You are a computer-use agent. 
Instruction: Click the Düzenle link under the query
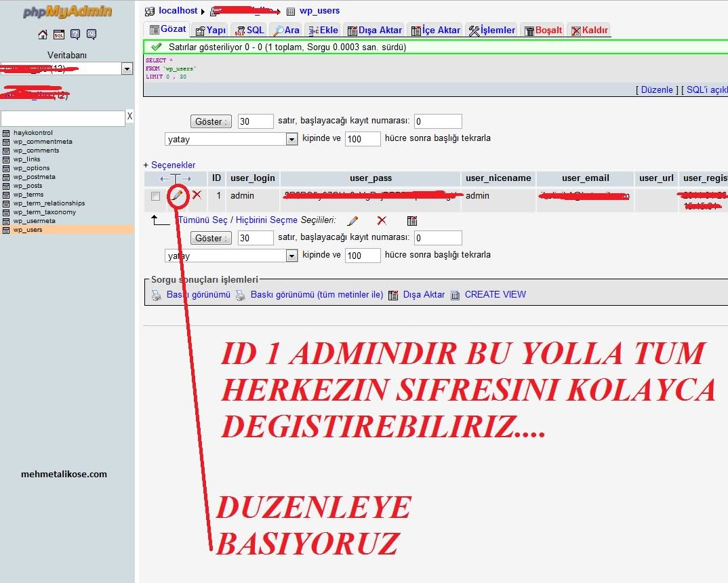coord(657,89)
